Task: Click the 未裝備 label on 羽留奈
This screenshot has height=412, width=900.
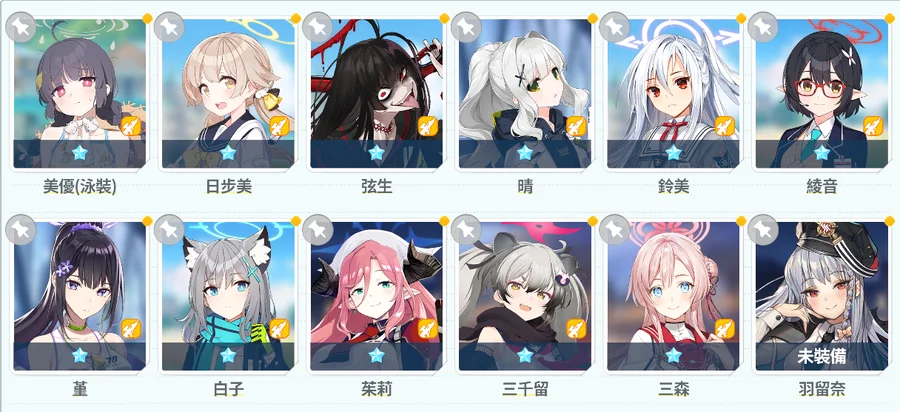Action: coord(821,356)
